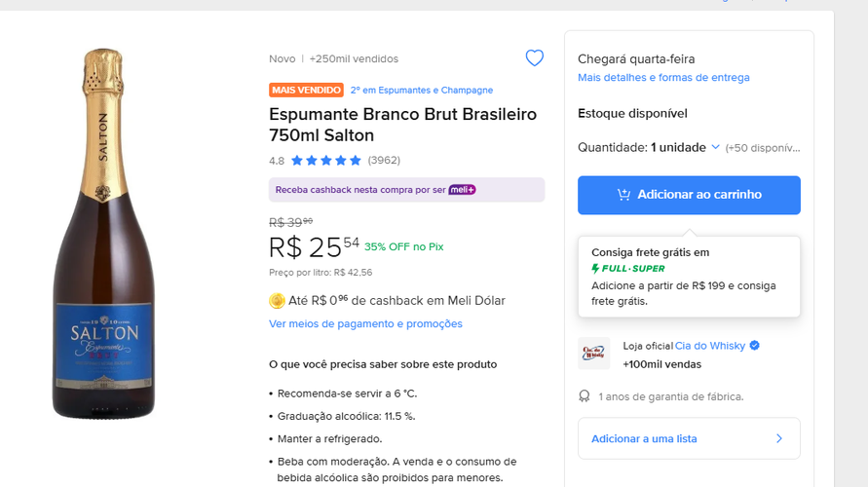This screenshot has height=487, width=868.
Task: Click 2º em Espumantes e Champagne link
Action: click(422, 91)
